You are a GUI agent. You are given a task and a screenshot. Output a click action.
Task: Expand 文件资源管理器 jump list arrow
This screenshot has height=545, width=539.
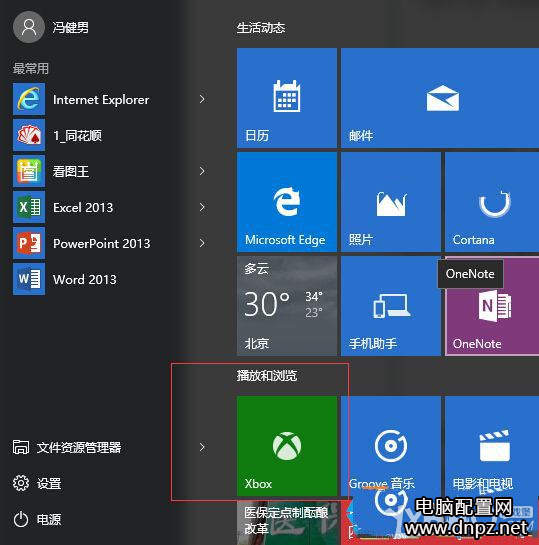(202, 447)
